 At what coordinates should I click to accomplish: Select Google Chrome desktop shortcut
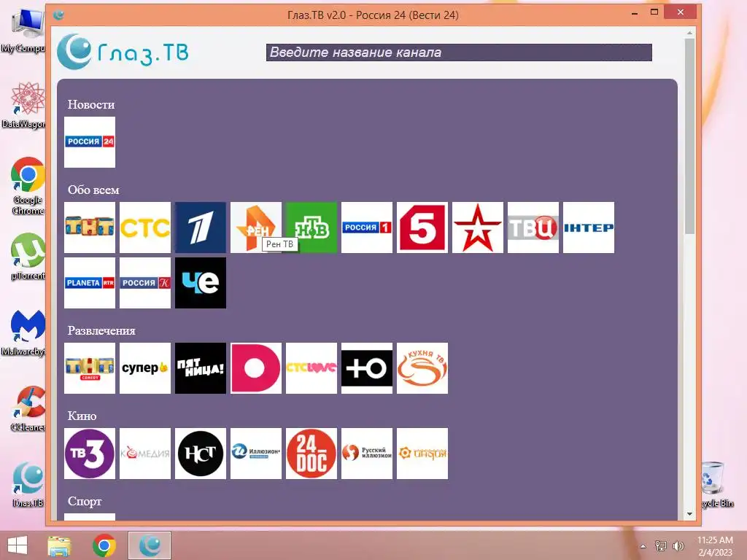click(28, 186)
